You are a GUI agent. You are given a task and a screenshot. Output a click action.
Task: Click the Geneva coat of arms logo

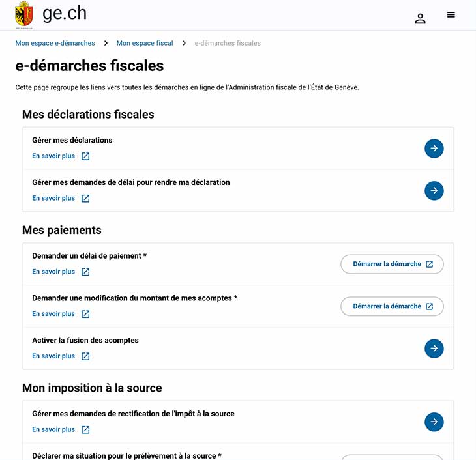click(24, 14)
